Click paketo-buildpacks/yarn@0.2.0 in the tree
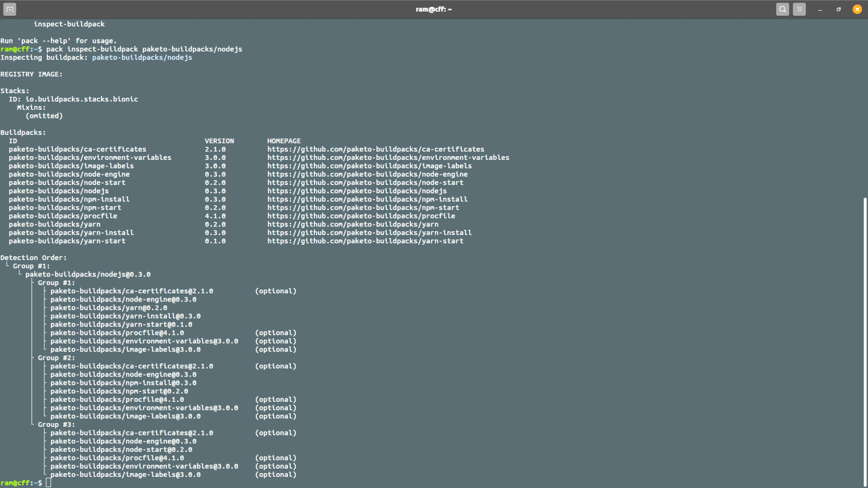This screenshot has width=868, height=488. point(108,308)
